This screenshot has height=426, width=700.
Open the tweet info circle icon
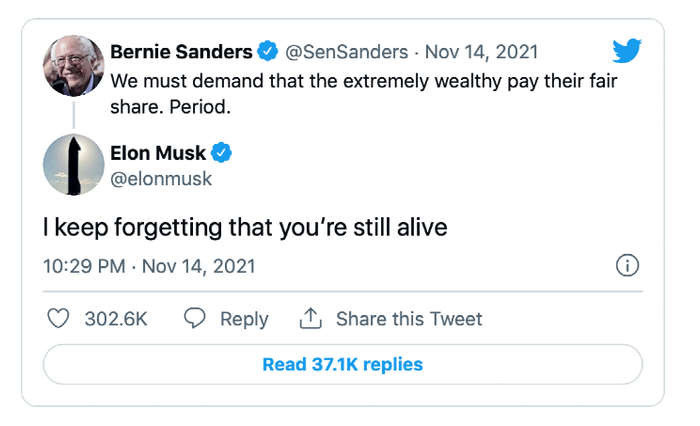627,266
